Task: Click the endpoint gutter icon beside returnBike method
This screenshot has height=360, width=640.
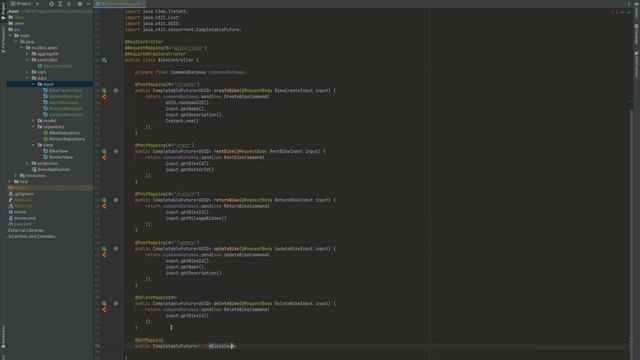Action: 104,200
